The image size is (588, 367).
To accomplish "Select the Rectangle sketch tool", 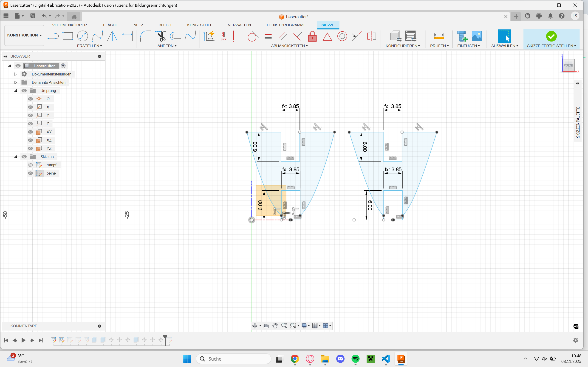I will click(x=68, y=36).
